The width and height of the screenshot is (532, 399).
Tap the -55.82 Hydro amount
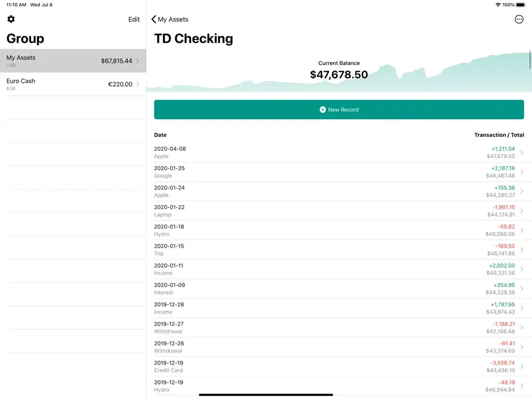(506, 227)
